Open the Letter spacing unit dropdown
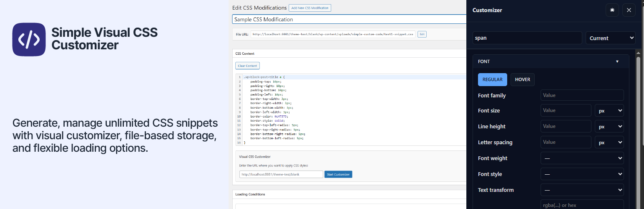 [x=609, y=143]
